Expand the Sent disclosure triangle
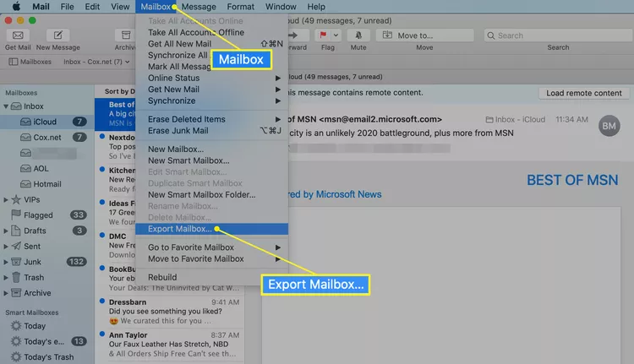The image size is (634, 364). point(6,247)
